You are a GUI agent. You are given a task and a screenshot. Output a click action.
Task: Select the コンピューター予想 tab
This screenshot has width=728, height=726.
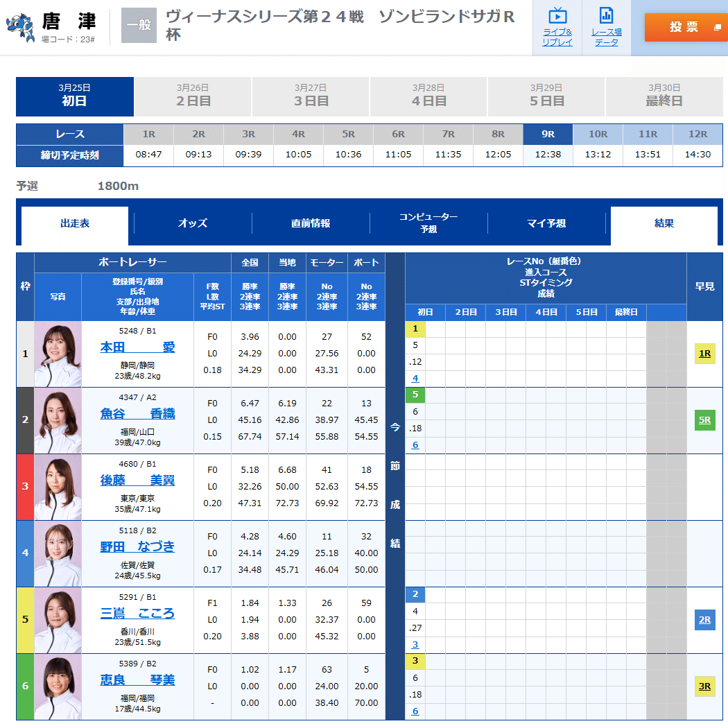click(428, 223)
